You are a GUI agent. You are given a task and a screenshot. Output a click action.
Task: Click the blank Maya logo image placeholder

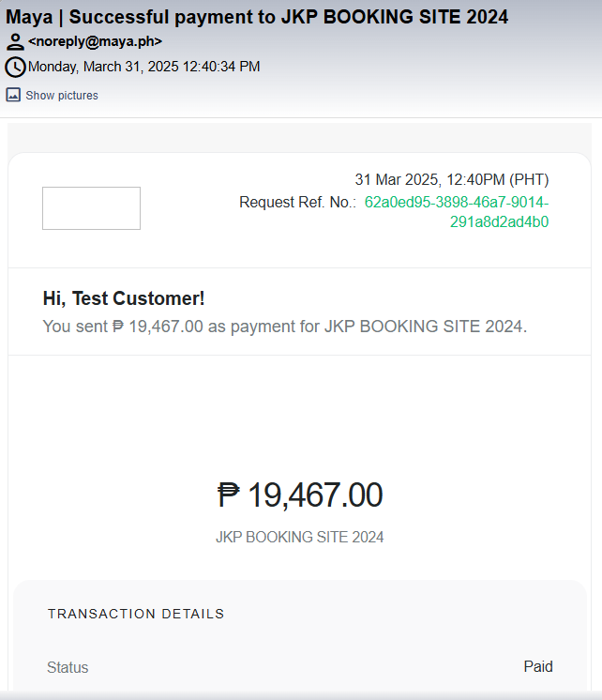click(x=91, y=208)
